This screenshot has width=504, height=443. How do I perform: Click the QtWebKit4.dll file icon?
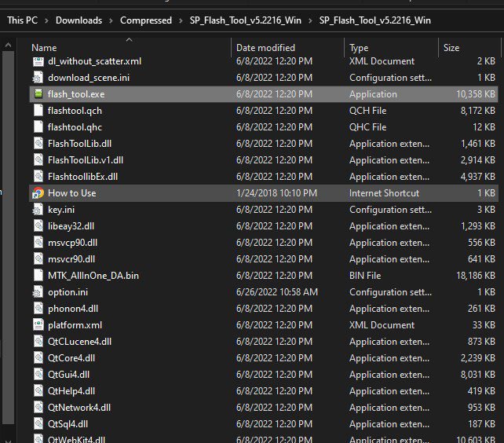click(x=38, y=439)
